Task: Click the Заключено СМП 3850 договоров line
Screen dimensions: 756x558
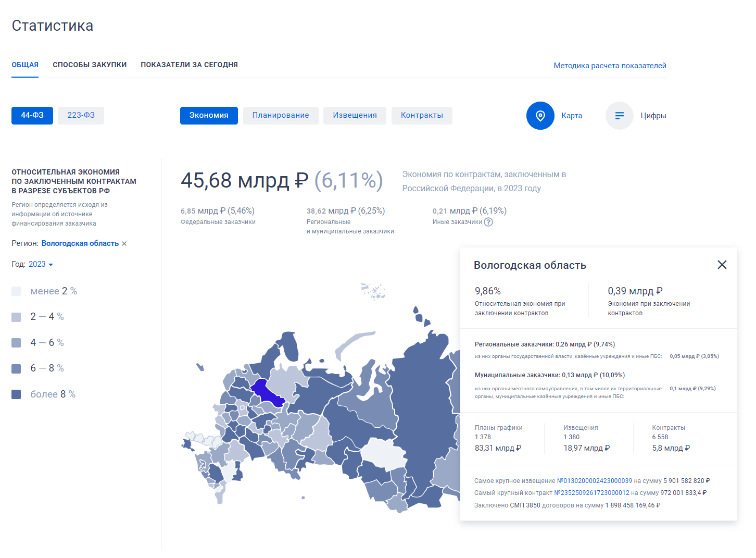Action: pyautogui.click(x=567, y=505)
